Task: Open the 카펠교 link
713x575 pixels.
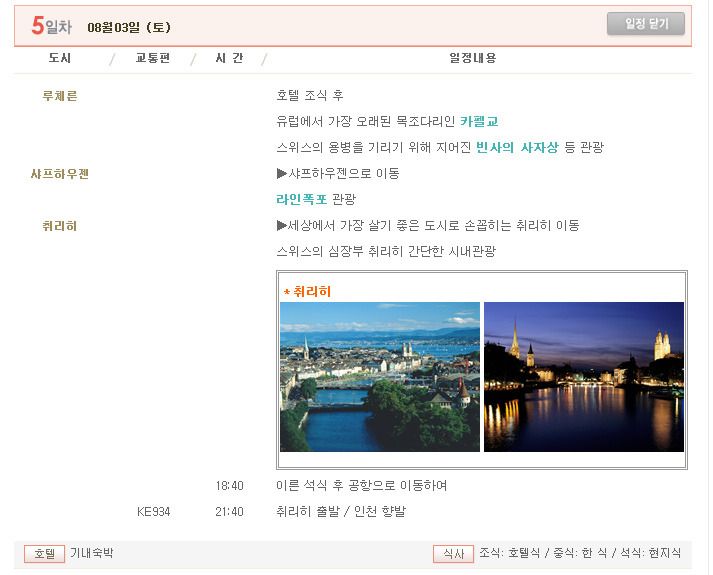Action: click(479, 121)
